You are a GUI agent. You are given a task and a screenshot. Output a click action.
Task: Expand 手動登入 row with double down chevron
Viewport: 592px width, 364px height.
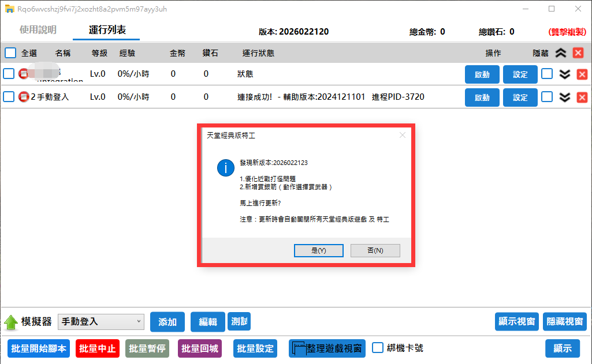click(x=565, y=97)
